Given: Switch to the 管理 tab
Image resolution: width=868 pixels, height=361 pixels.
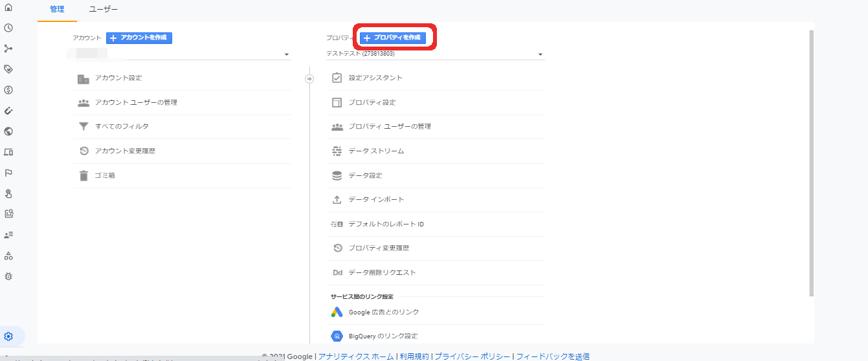Looking at the screenshot, I should click(x=57, y=10).
